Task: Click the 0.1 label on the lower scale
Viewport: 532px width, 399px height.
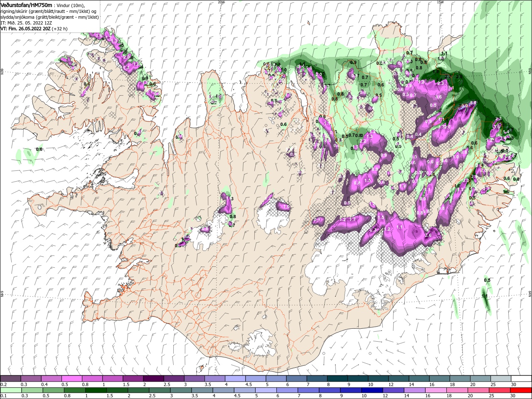Action: point(3,396)
